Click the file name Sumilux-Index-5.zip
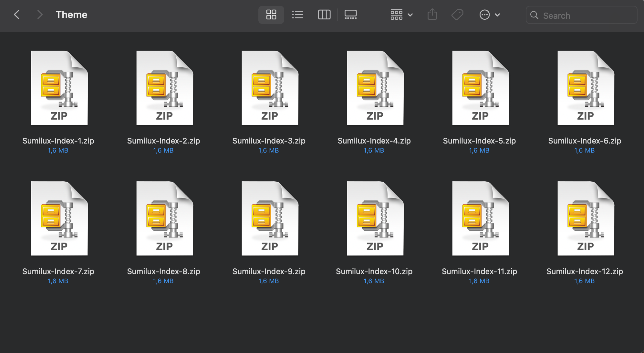The width and height of the screenshot is (644, 353). point(479,141)
